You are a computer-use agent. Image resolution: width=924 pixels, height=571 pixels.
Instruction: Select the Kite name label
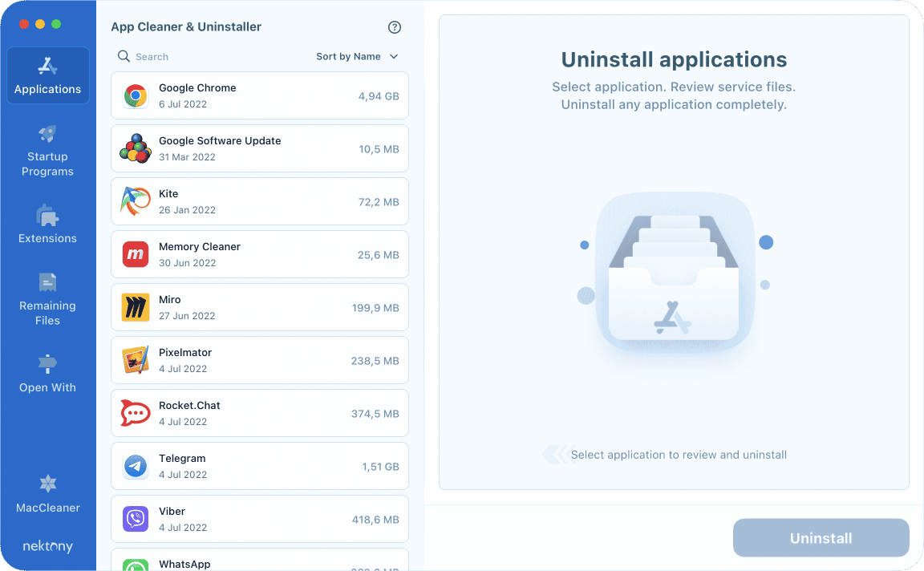168,194
